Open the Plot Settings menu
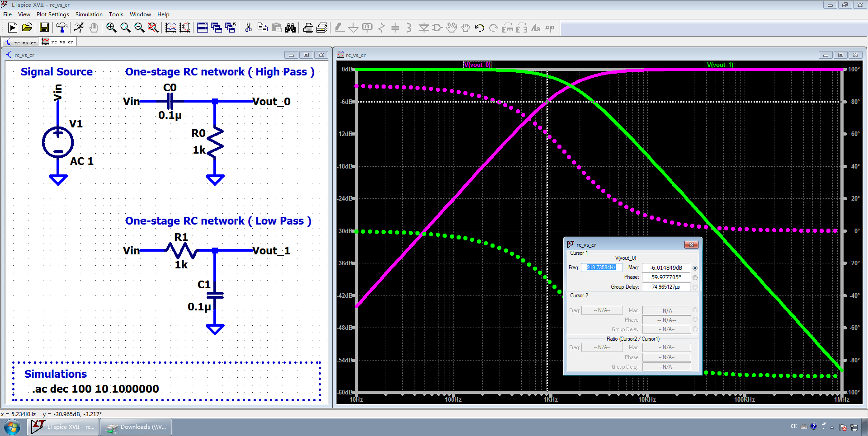 tap(52, 14)
